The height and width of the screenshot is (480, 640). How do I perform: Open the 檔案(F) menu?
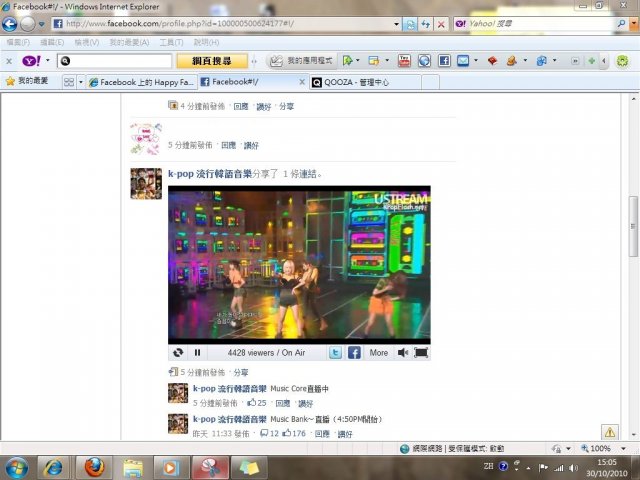click(x=18, y=42)
